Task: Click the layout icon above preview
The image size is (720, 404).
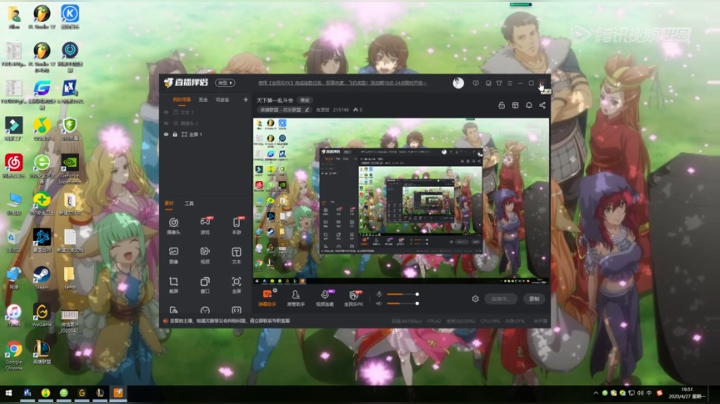Action: (x=515, y=105)
